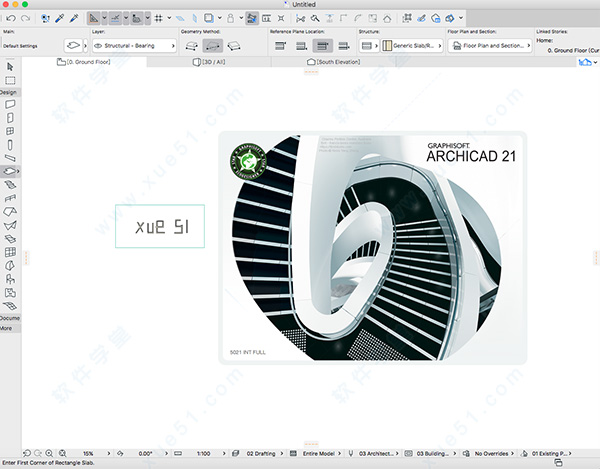Open the Entire Model partial structure display

point(321,453)
